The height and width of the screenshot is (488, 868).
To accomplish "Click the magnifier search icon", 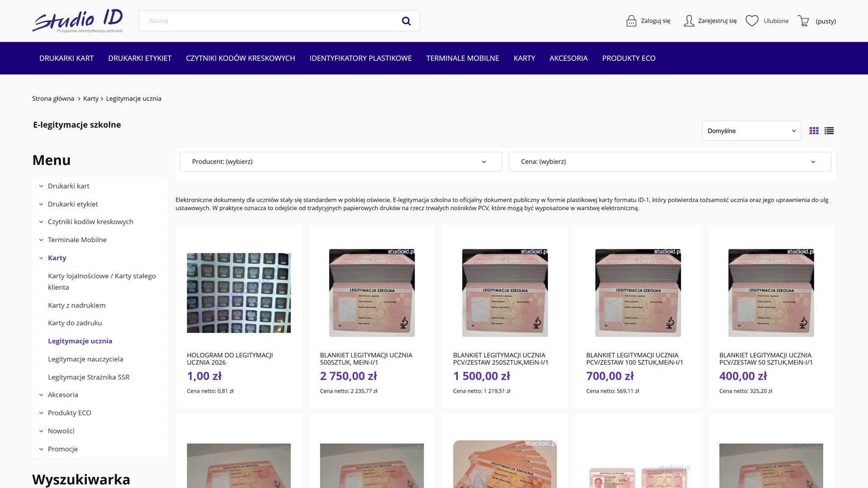I will tap(406, 21).
